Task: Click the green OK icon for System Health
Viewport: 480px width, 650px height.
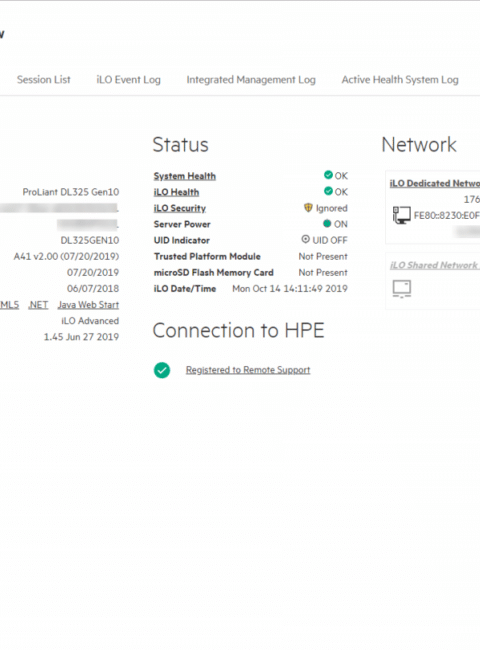Action: point(328,175)
